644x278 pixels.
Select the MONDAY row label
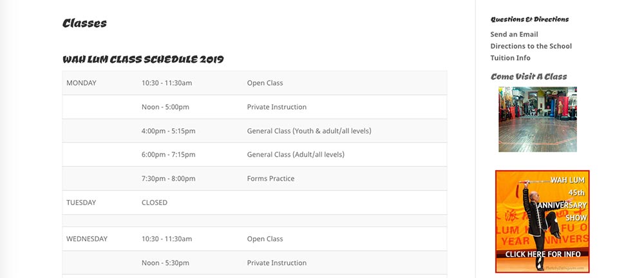(81, 83)
